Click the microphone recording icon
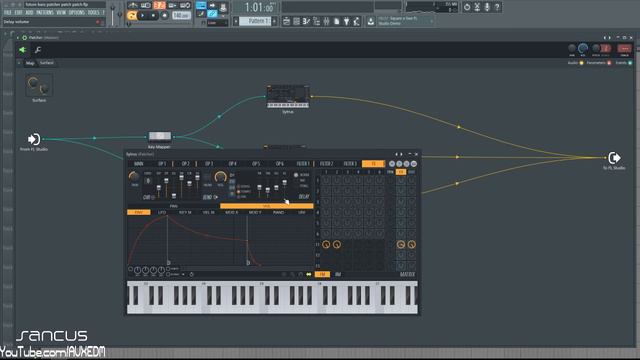The image size is (640, 360). (x=487, y=7)
